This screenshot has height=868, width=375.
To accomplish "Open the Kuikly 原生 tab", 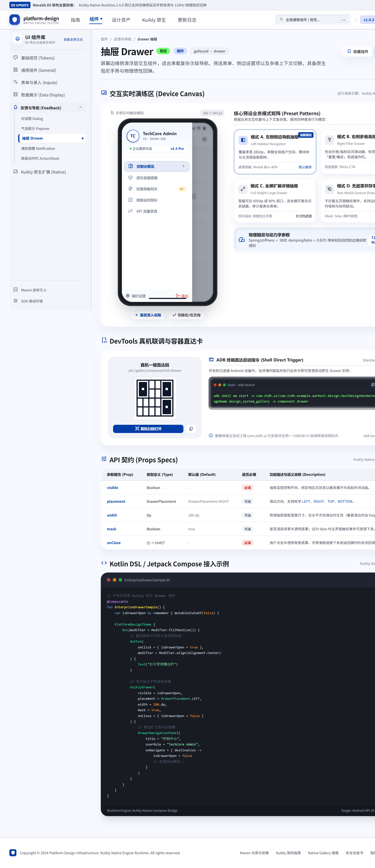I will 154,20.
